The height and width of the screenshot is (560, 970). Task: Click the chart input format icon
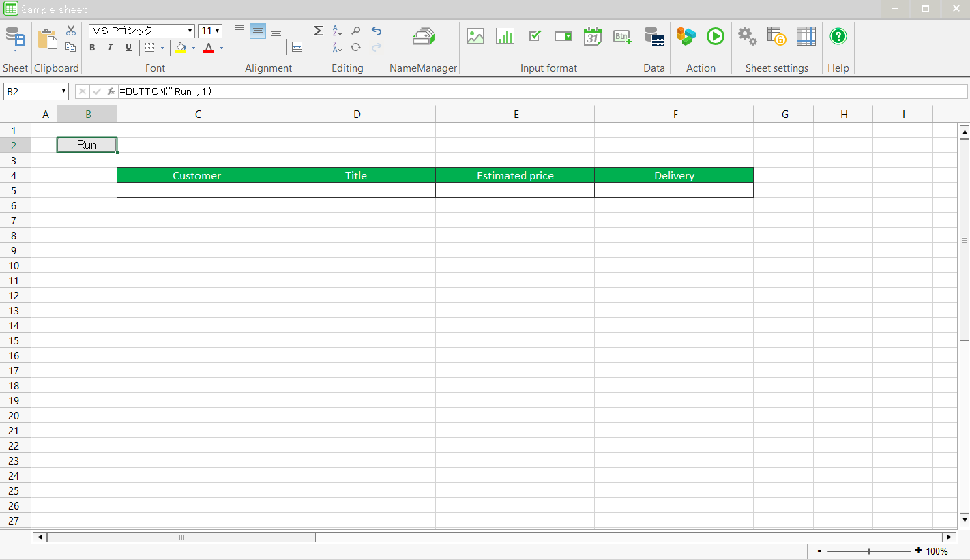coord(505,37)
